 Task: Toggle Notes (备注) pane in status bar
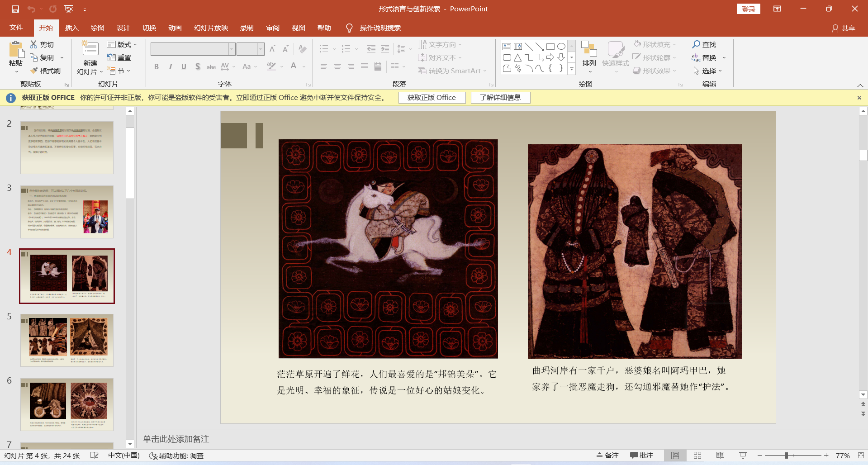(607, 456)
